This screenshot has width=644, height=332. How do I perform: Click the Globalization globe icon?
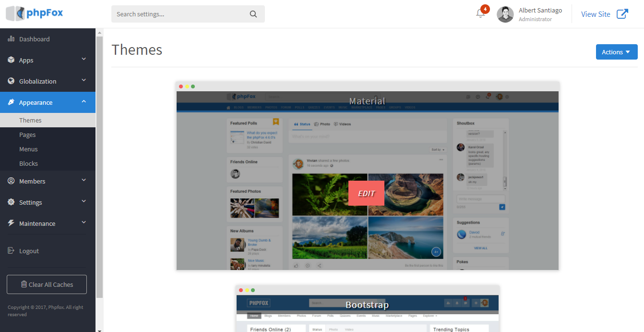[11, 81]
